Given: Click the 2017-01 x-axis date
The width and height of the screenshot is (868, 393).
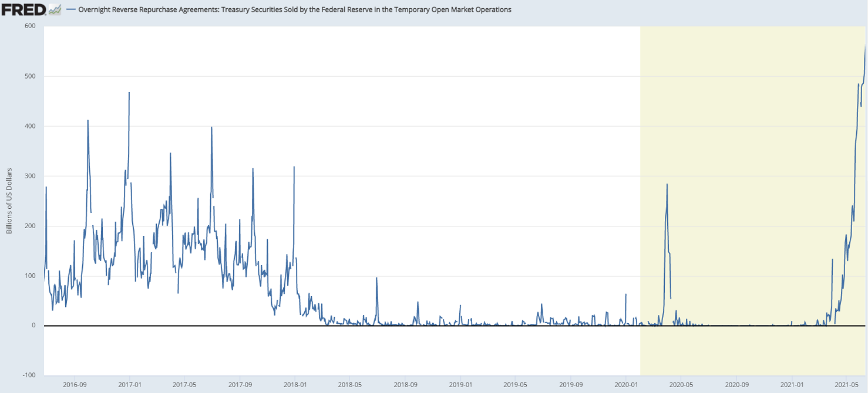Looking at the screenshot, I should pyautogui.click(x=130, y=384).
